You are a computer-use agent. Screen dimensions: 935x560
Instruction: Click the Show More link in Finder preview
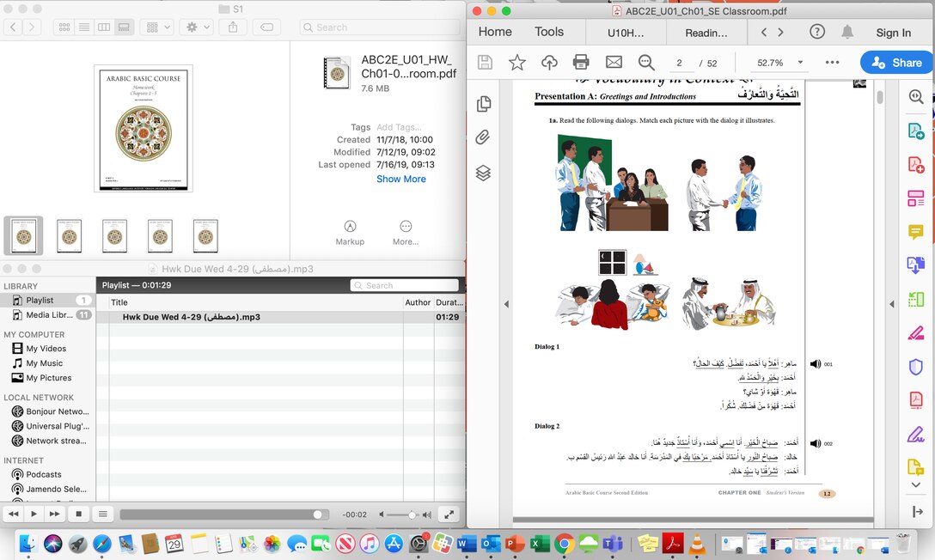(400, 179)
